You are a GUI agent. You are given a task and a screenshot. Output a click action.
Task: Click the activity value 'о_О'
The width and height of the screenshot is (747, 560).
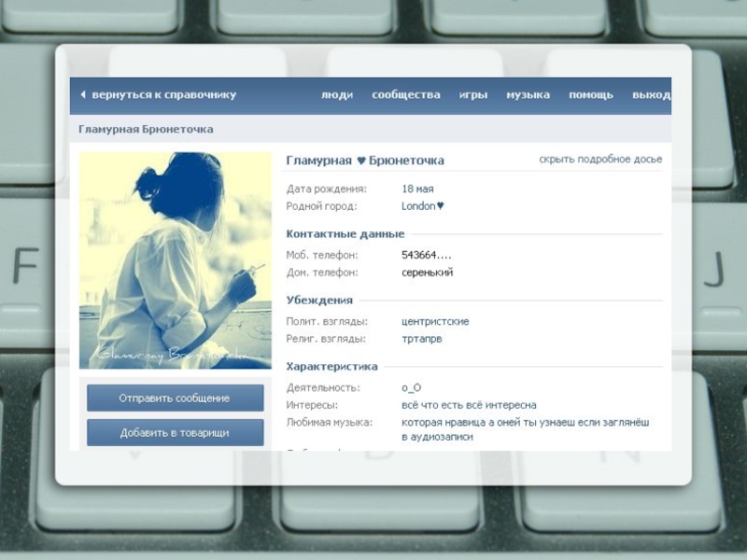click(x=411, y=387)
